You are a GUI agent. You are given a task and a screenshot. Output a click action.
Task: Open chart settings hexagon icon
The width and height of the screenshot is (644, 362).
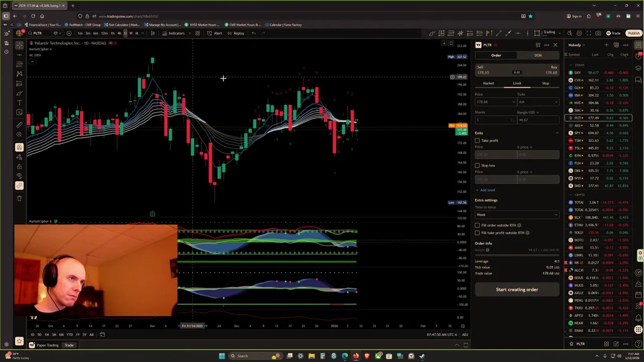(x=579, y=33)
